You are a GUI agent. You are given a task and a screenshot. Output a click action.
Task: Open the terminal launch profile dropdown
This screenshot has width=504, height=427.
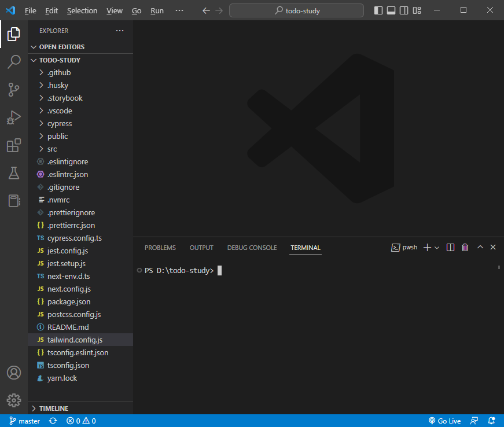point(437,248)
